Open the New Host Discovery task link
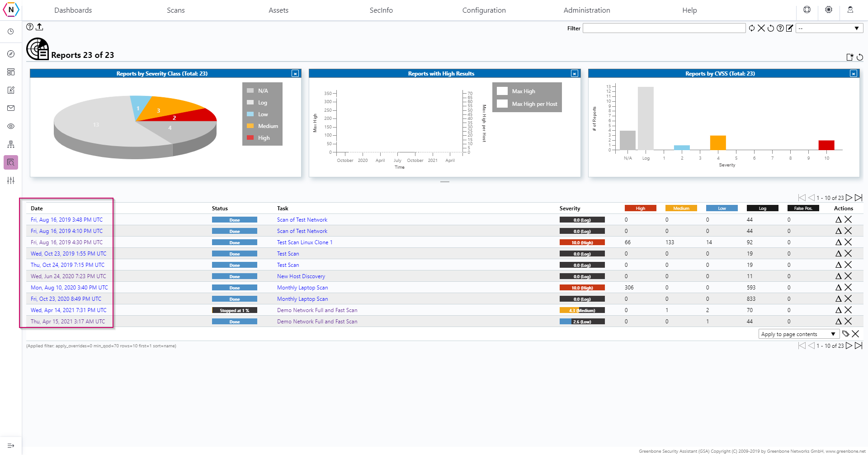Image resolution: width=868 pixels, height=455 pixels. 301,276
